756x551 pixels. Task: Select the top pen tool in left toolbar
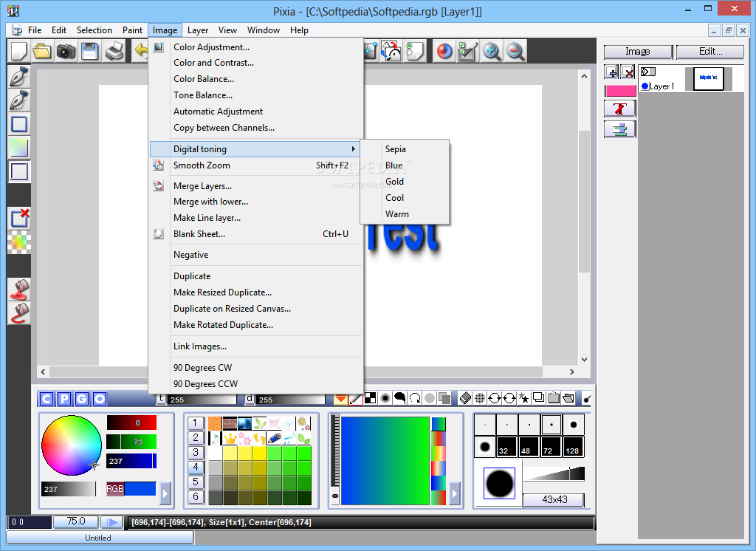click(x=18, y=76)
